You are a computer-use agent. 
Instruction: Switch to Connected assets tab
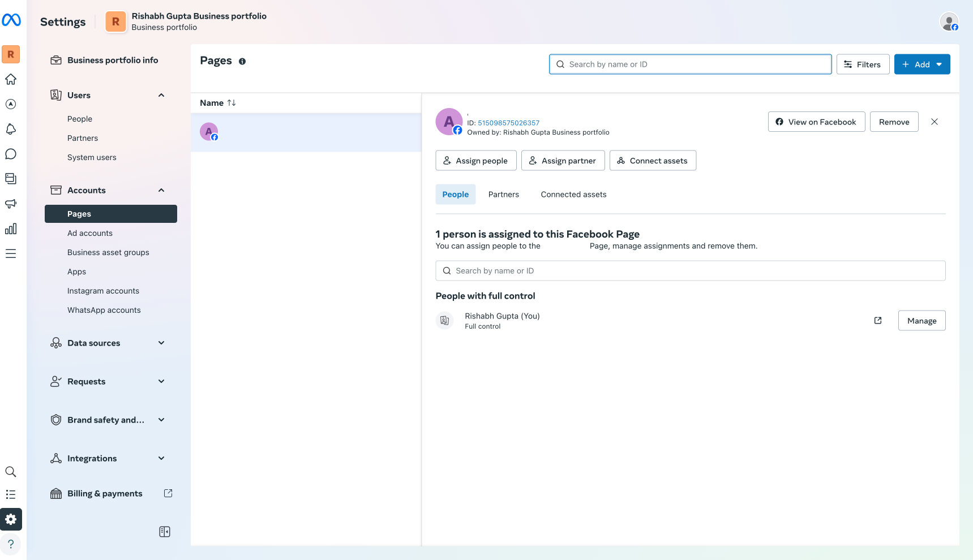click(x=573, y=195)
